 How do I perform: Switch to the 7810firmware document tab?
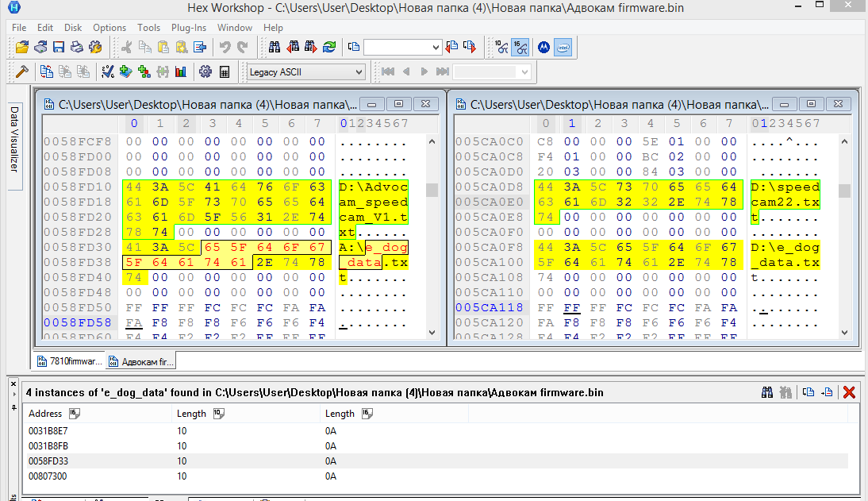coord(70,362)
